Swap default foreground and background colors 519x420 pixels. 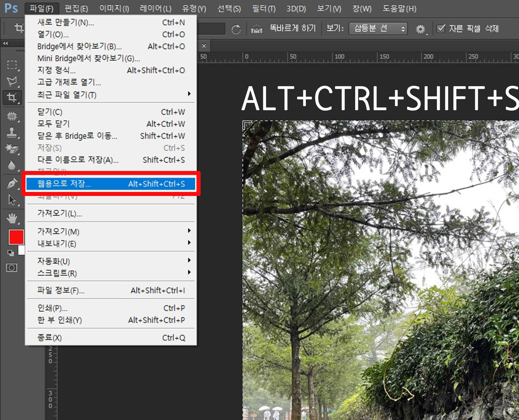(x=11, y=253)
